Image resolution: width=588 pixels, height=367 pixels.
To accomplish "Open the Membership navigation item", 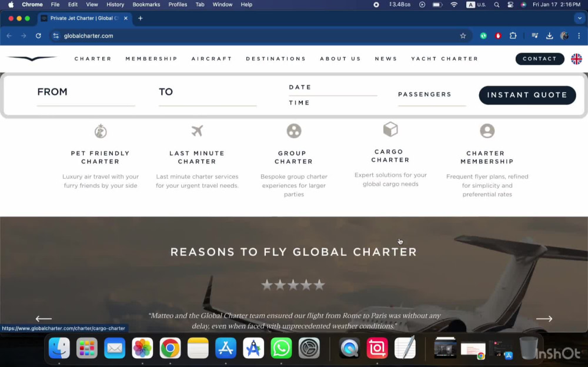I will 152,59.
